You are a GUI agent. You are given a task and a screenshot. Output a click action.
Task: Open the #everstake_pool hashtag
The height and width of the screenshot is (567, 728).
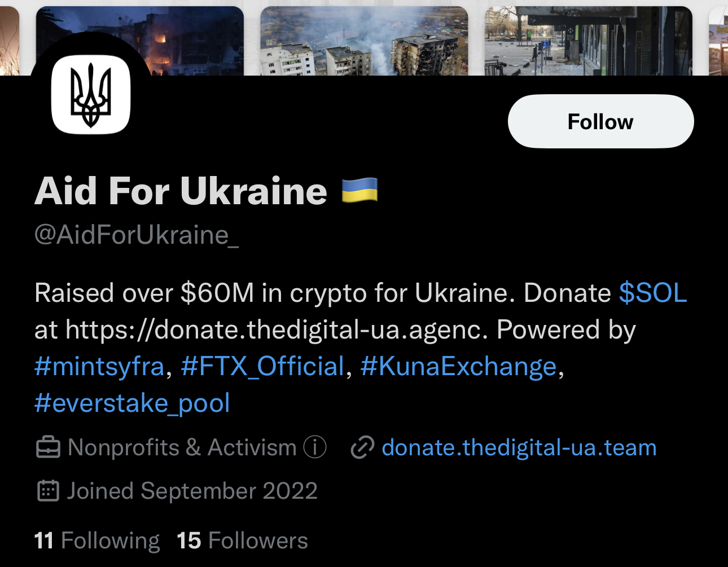point(131,403)
